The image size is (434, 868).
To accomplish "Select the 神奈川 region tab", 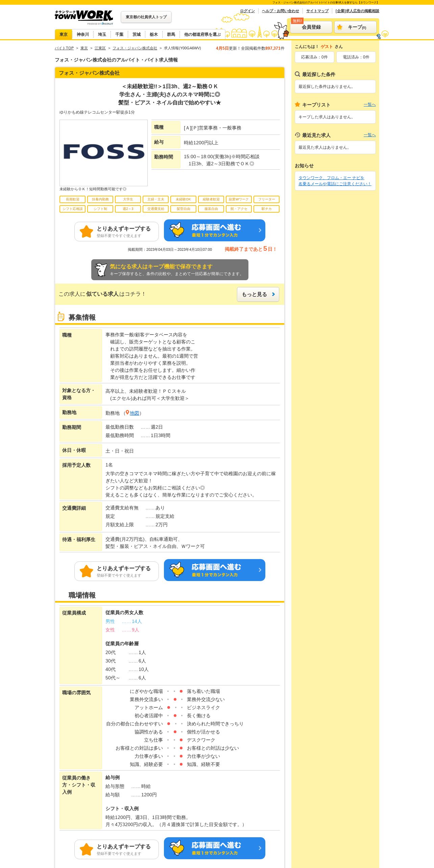I will [x=83, y=34].
